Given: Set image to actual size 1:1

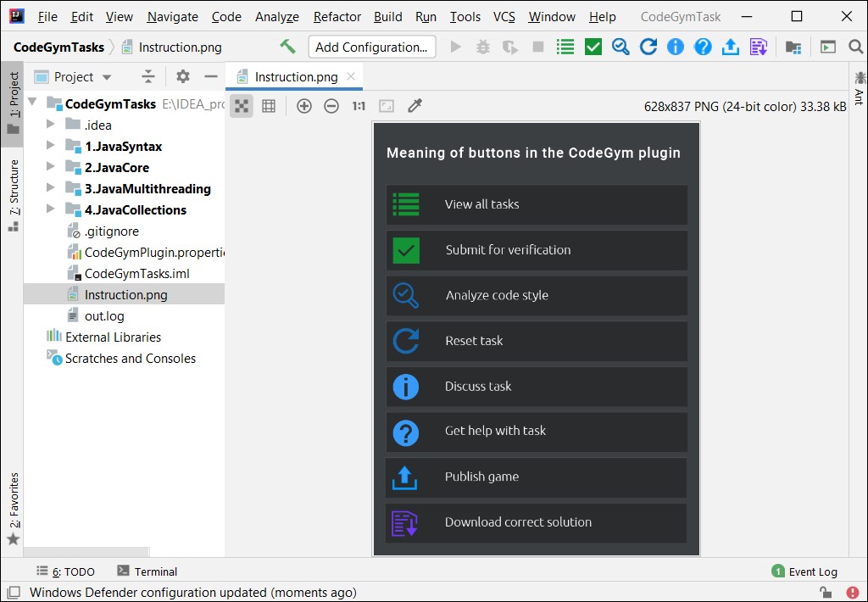Looking at the screenshot, I should point(359,106).
